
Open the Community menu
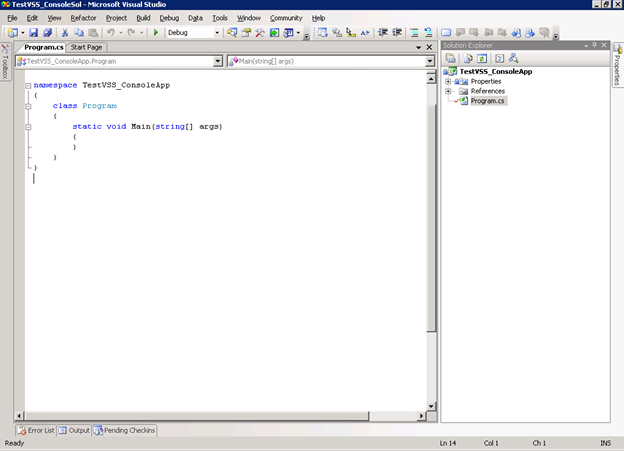click(x=286, y=18)
